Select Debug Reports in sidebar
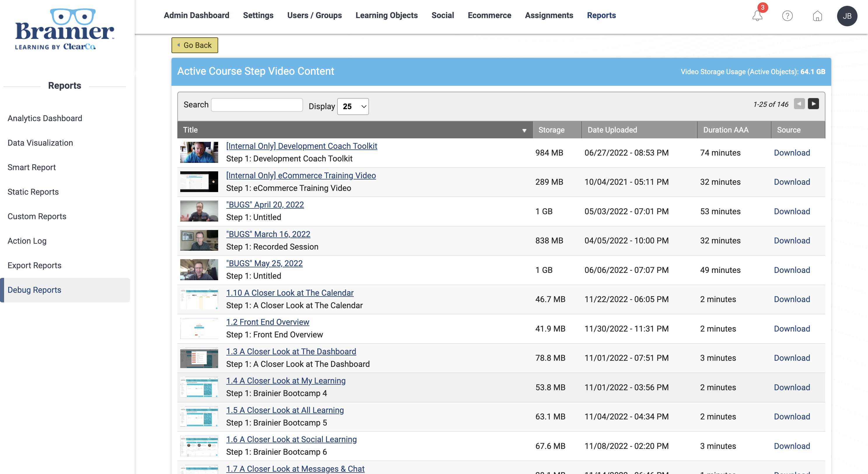The image size is (868, 474). [65, 290]
